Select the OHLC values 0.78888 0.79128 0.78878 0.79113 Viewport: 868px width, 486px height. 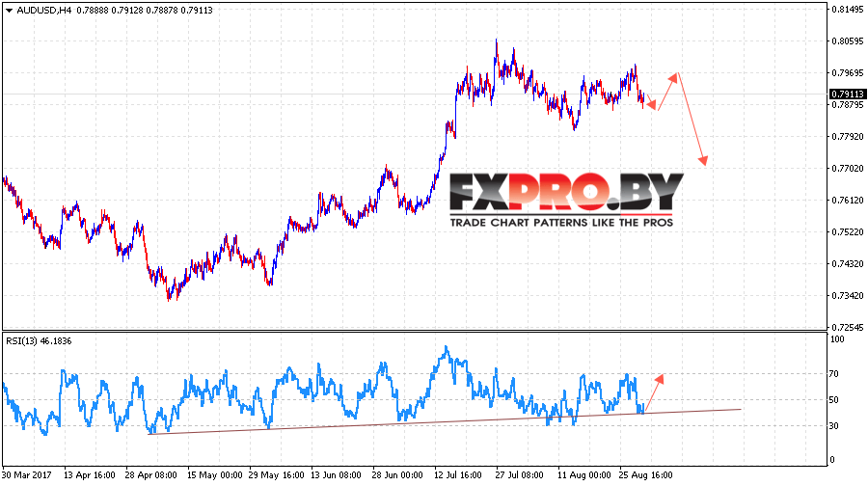[145, 10]
